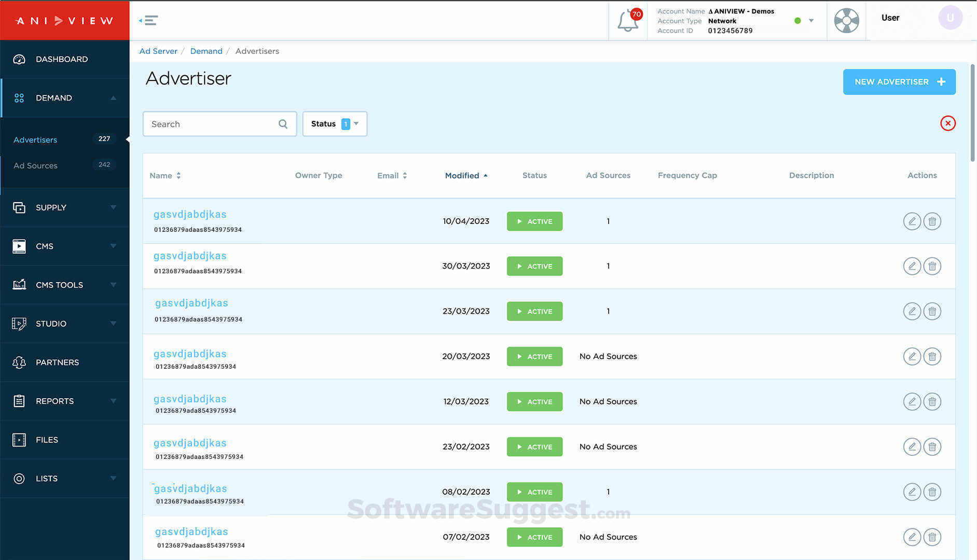Delete the second advertiser using the trash icon
Viewport: 977px width, 560px height.
click(x=932, y=266)
